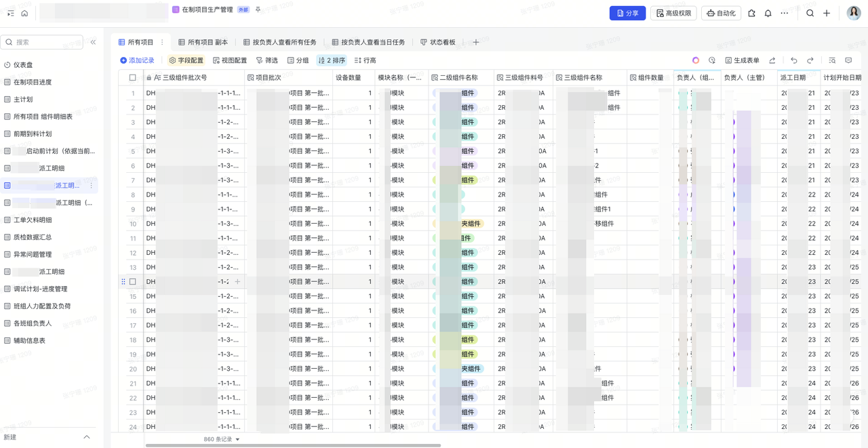Click the undo arrow icon

(x=794, y=60)
